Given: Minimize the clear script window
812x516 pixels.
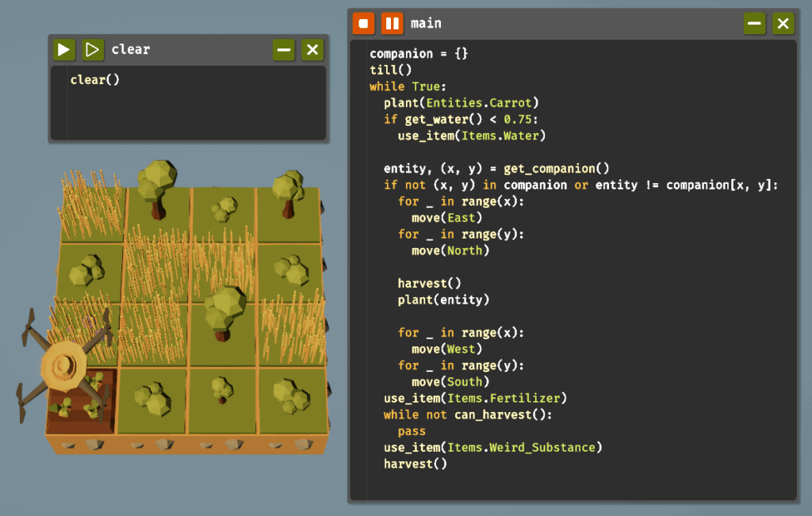Looking at the screenshot, I should point(283,50).
